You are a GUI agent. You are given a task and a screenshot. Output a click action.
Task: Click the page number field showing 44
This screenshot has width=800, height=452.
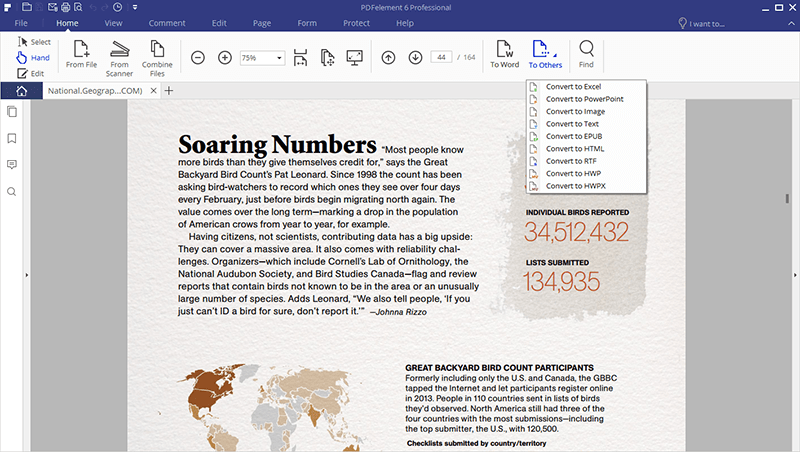441,57
